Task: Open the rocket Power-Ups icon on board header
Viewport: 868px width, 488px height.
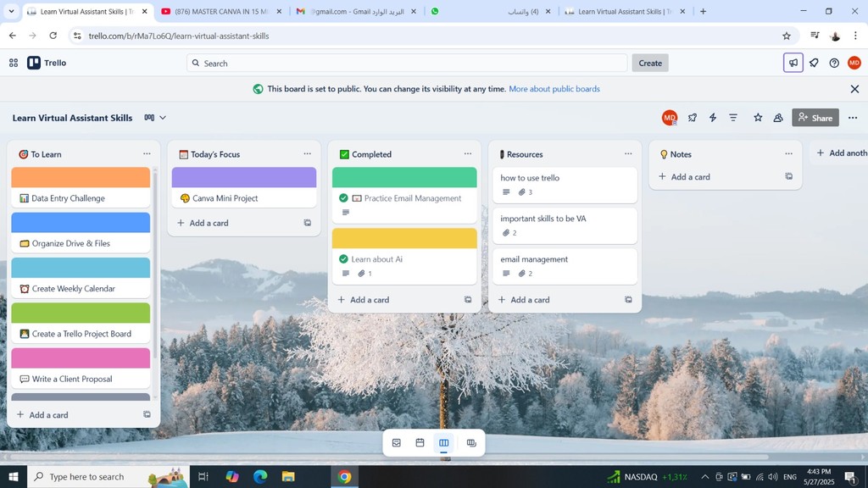Action: tap(693, 118)
